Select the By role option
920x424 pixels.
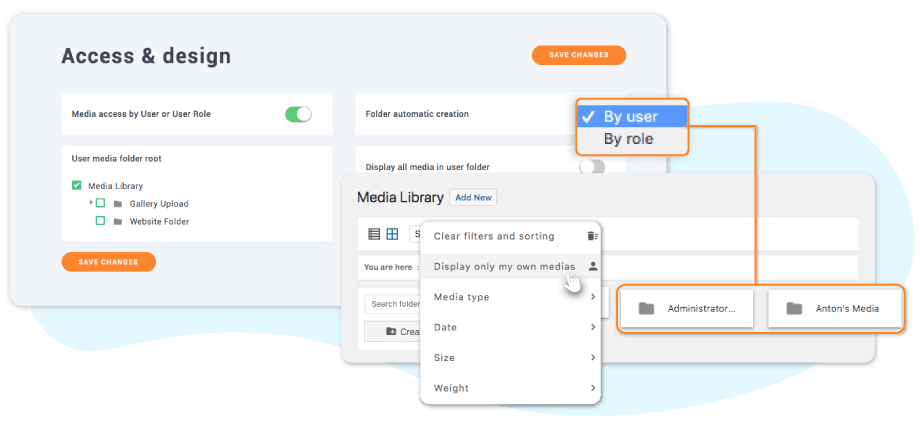(628, 139)
